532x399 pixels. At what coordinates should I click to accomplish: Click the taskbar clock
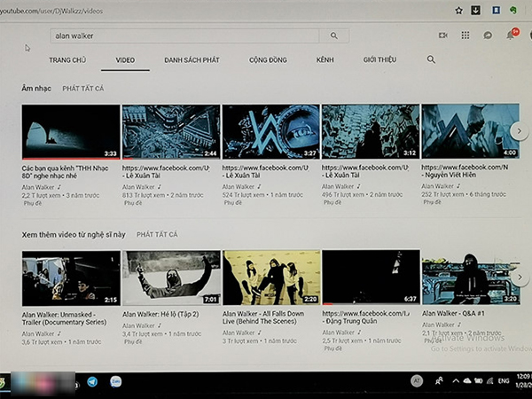tap(523, 381)
